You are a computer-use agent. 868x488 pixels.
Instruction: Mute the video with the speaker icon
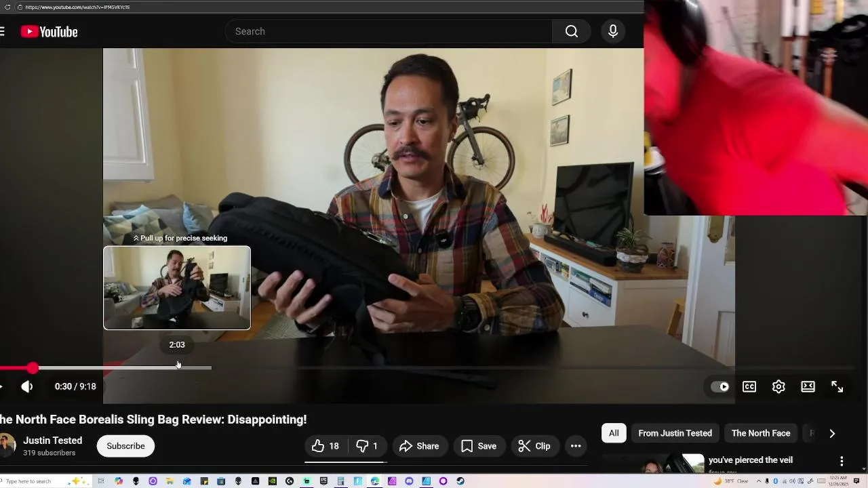point(27,386)
